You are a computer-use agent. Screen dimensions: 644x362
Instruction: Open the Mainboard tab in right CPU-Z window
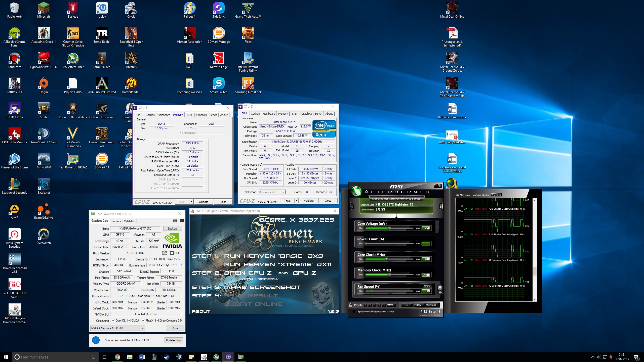pos(269,114)
